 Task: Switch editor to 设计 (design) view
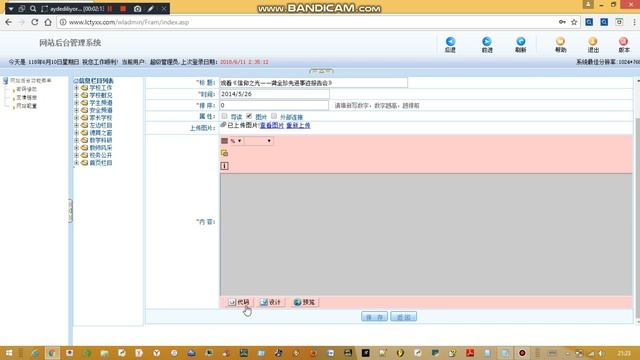click(271, 302)
